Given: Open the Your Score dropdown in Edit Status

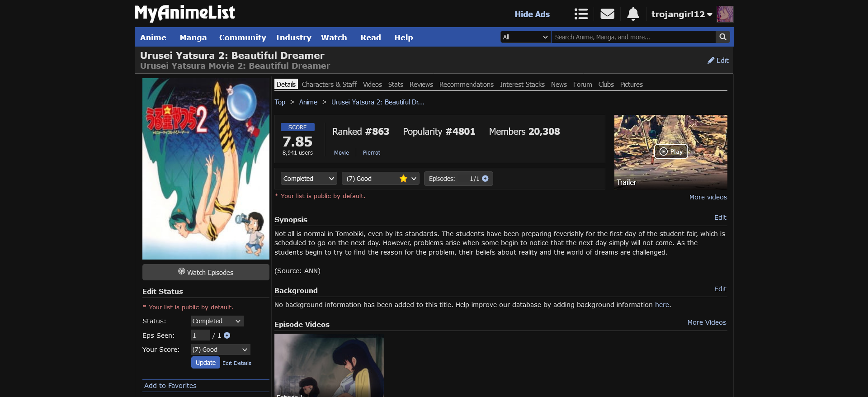Looking at the screenshot, I should [221, 350].
